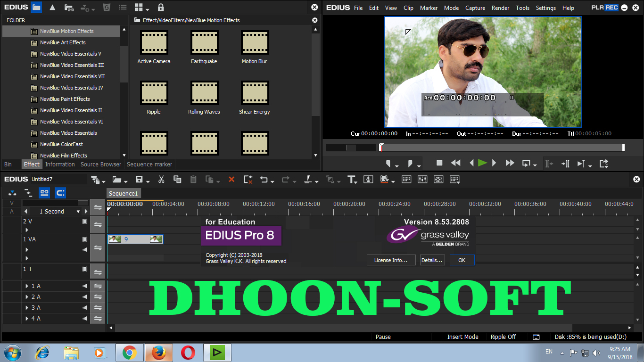The image size is (644, 362).
Task: Click the OK button in About dialog
Action: point(462,260)
